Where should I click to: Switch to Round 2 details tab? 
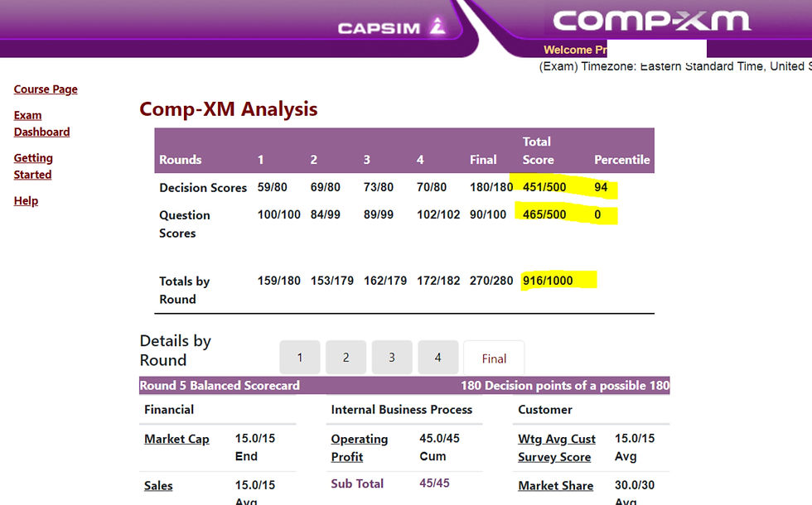pyautogui.click(x=346, y=358)
